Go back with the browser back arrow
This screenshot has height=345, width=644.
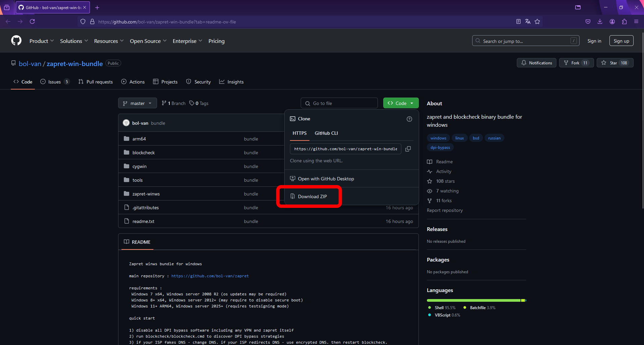click(8, 21)
